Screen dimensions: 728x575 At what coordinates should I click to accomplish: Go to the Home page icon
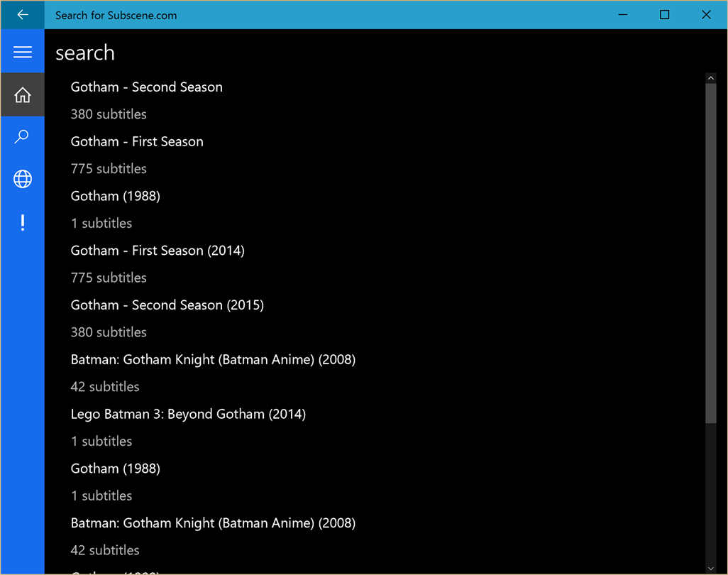point(23,95)
